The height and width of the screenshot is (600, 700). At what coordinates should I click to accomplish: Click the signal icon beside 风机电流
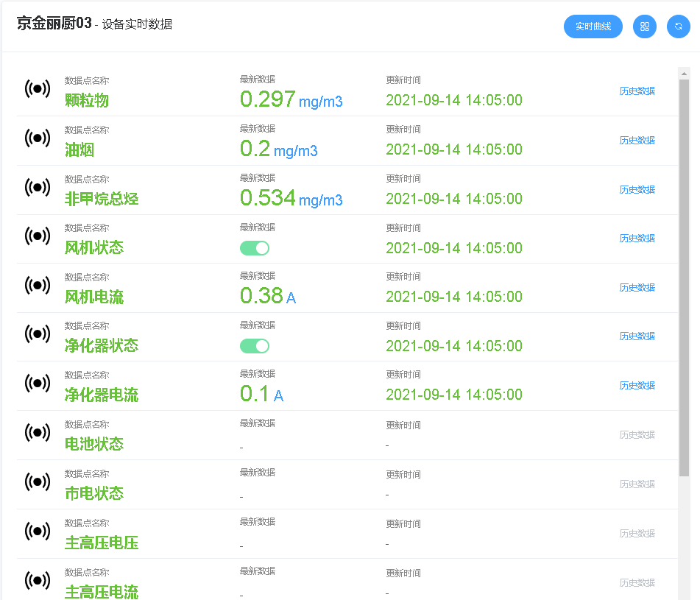pyautogui.click(x=38, y=285)
